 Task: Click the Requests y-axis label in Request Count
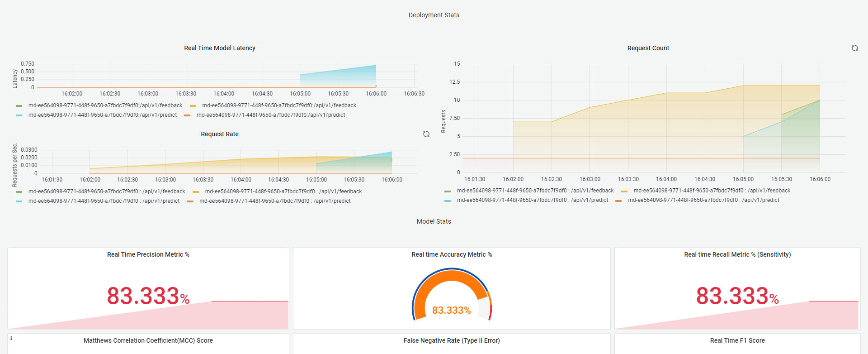(443, 121)
